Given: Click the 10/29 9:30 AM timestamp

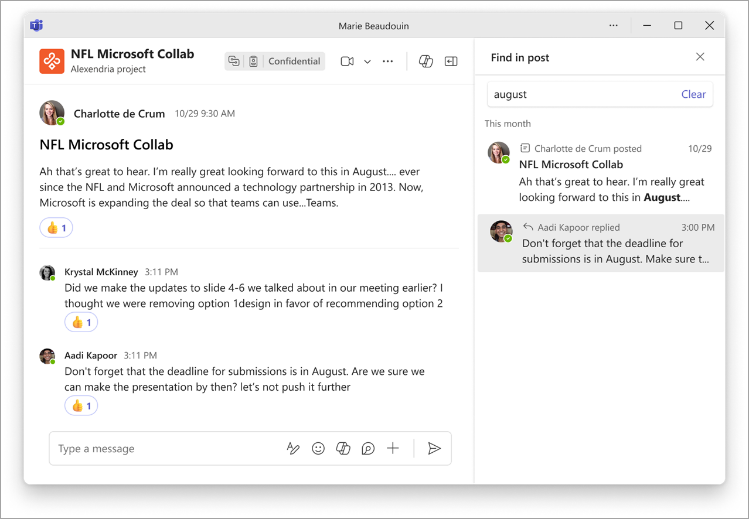Looking at the screenshot, I should [x=204, y=114].
